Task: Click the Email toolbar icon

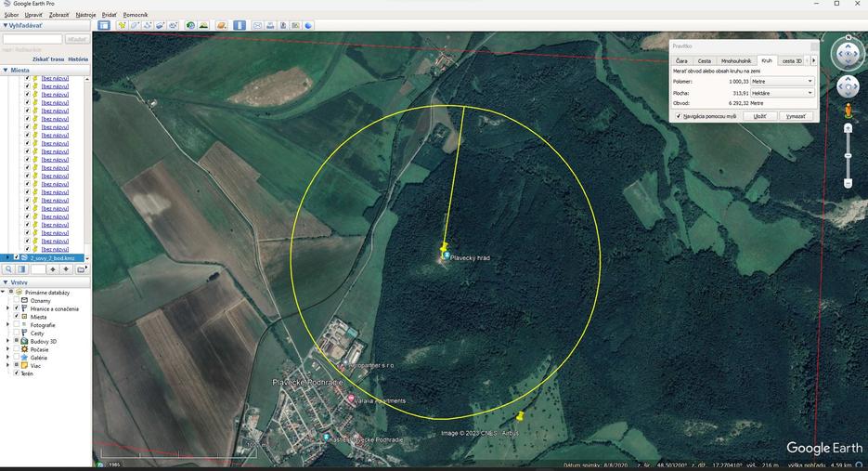Action: point(258,25)
